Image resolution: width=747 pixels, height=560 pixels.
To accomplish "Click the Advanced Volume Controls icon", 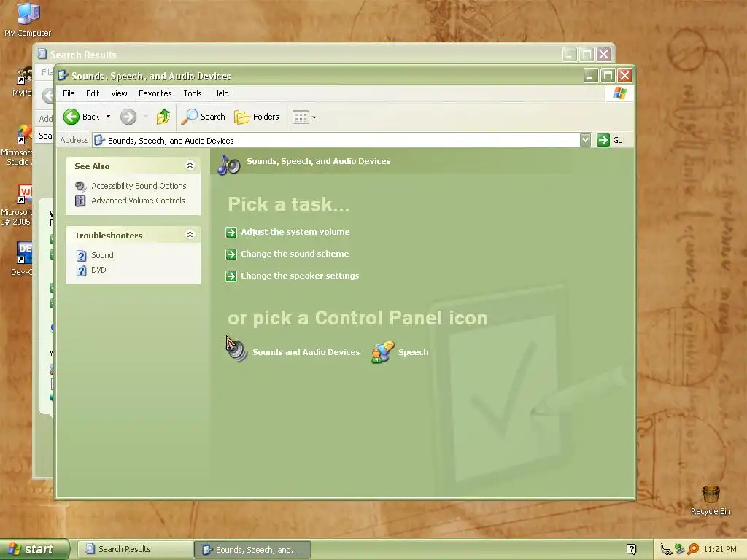I will point(80,201).
